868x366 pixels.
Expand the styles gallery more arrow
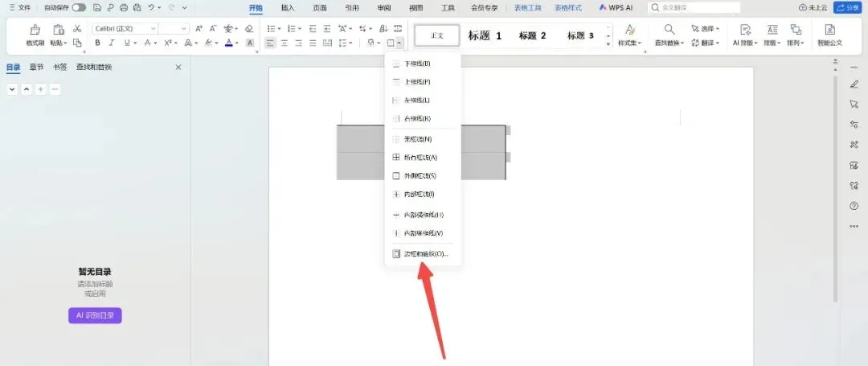[x=609, y=43]
